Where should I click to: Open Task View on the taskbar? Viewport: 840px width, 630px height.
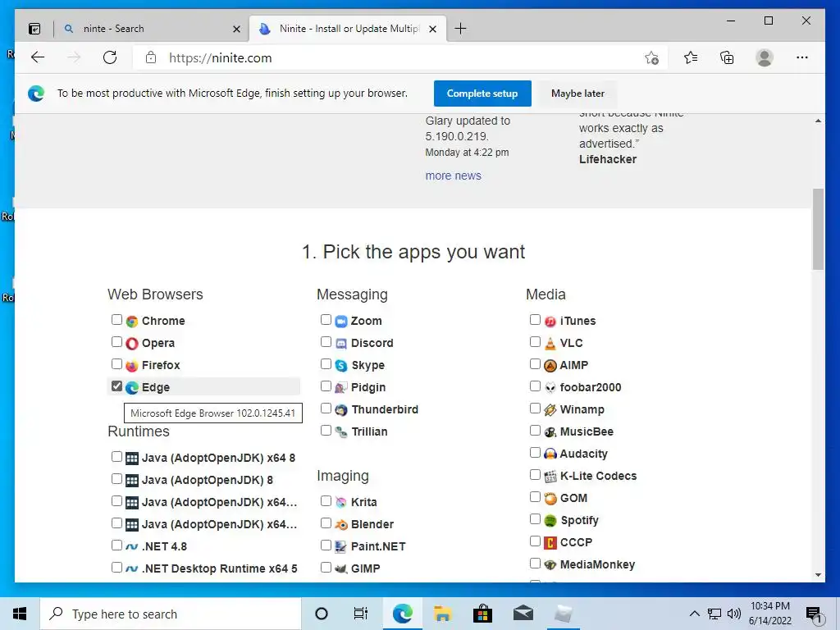pyautogui.click(x=361, y=614)
